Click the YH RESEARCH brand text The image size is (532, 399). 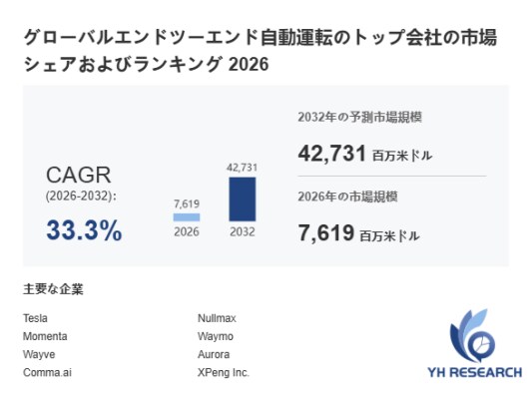click(475, 372)
